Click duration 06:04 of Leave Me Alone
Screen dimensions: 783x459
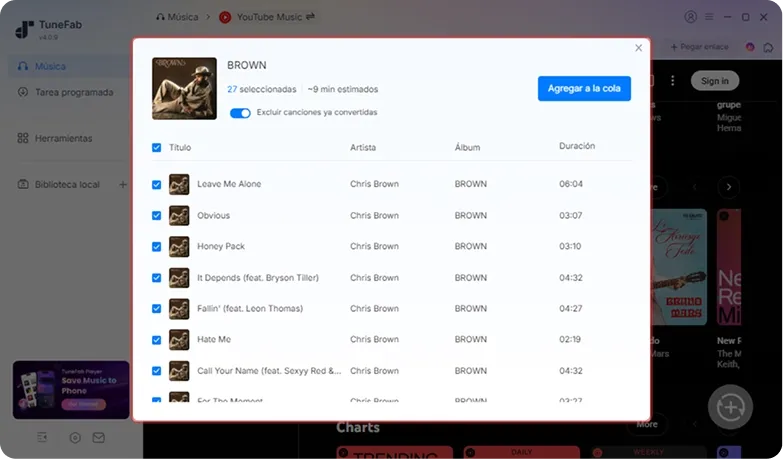coord(571,184)
